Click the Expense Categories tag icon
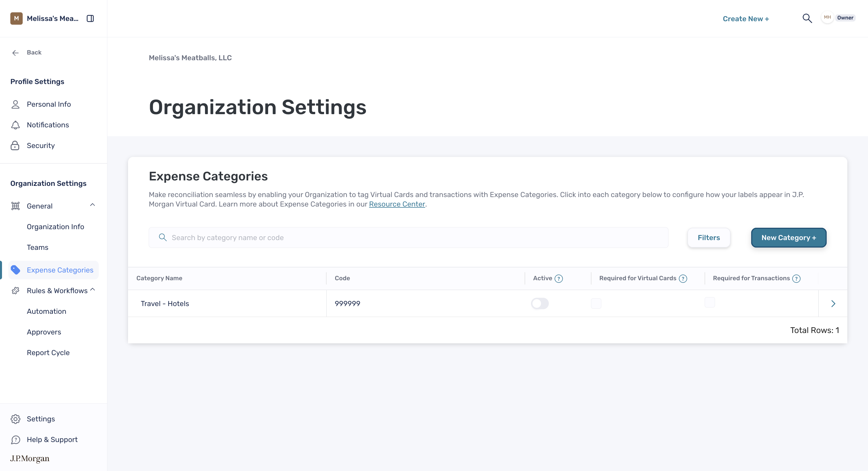Viewport: 868px width, 471px height. click(x=15, y=270)
